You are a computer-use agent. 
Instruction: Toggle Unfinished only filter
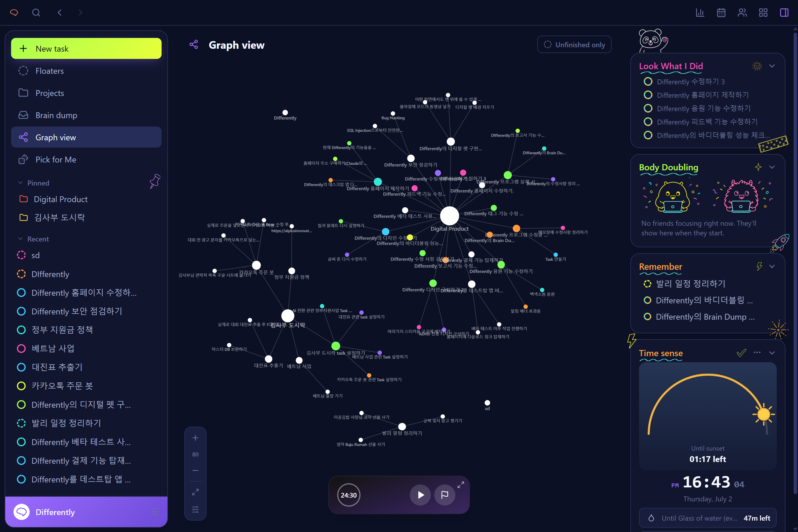coord(574,44)
